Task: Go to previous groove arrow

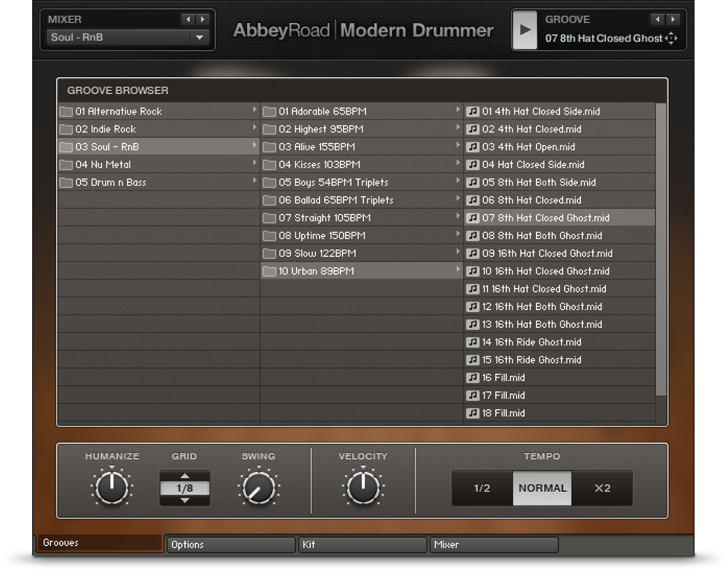Action: coord(657,19)
